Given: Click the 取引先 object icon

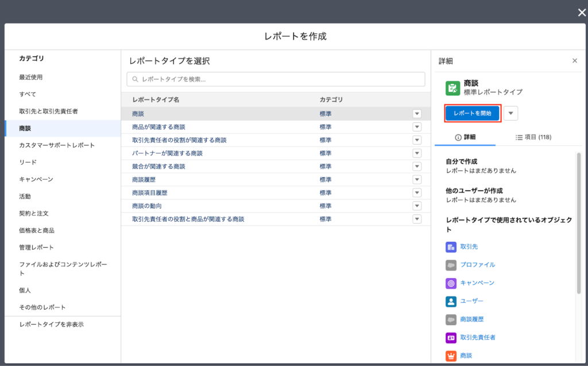Looking at the screenshot, I should pyautogui.click(x=451, y=247).
